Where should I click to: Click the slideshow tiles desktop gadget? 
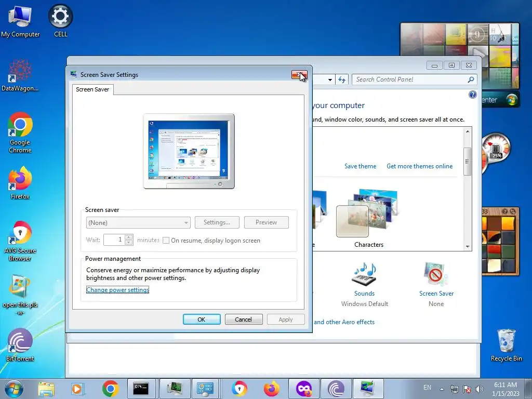(459, 39)
